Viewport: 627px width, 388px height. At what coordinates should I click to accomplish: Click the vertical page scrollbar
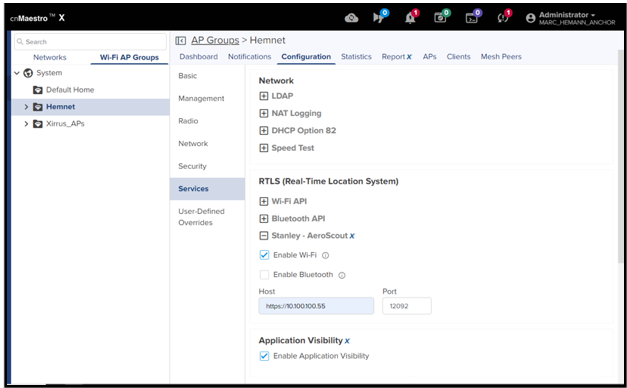(x=621, y=156)
